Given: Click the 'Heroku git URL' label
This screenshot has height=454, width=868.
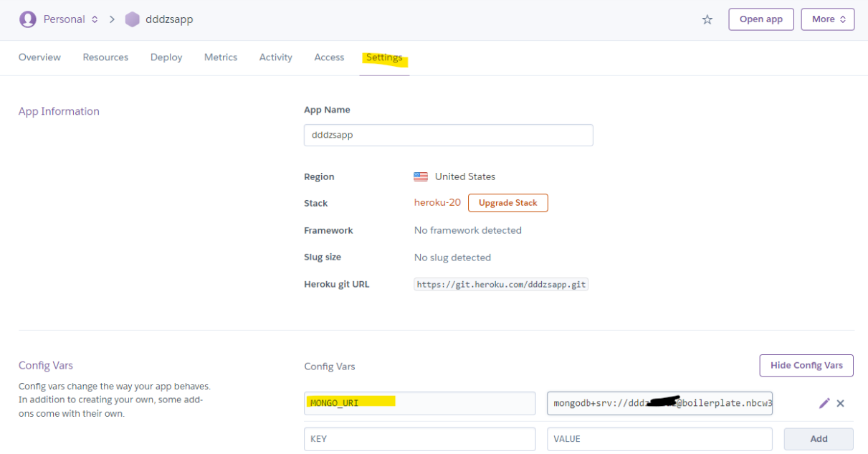Looking at the screenshot, I should (337, 284).
